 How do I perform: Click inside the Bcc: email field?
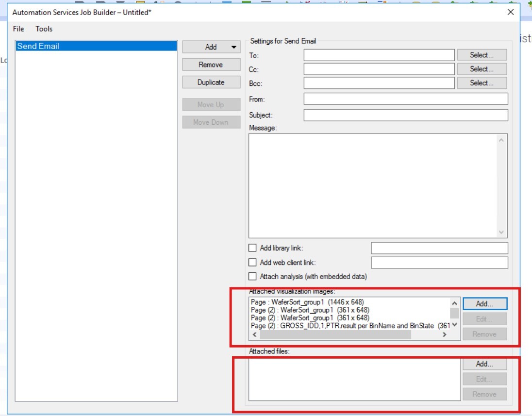[x=379, y=83]
